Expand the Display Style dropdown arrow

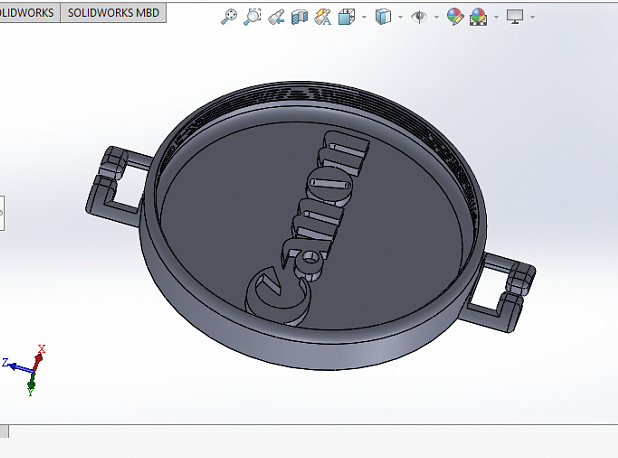[x=400, y=17]
